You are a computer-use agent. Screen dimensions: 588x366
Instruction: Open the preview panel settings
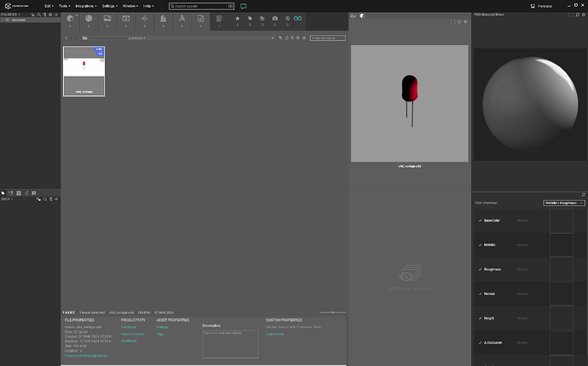coord(465,22)
